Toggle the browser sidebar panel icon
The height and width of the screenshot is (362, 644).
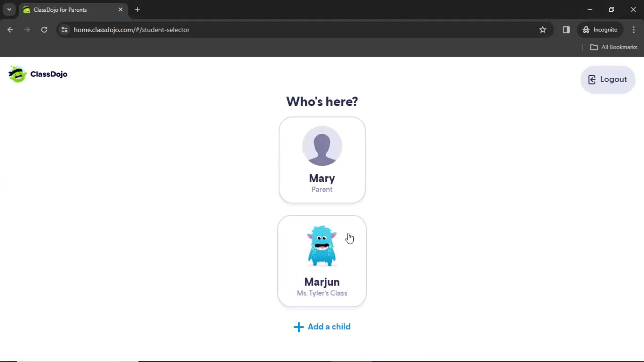click(x=566, y=29)
